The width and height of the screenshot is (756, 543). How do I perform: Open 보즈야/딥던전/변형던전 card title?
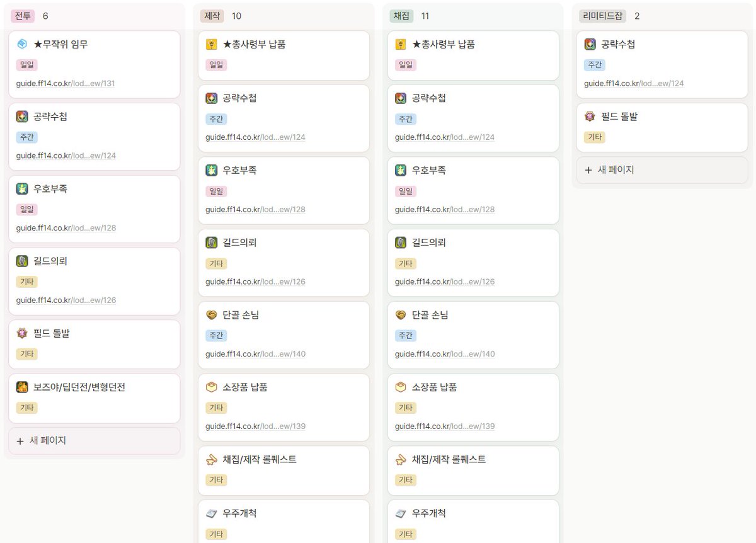pos(79,387)
